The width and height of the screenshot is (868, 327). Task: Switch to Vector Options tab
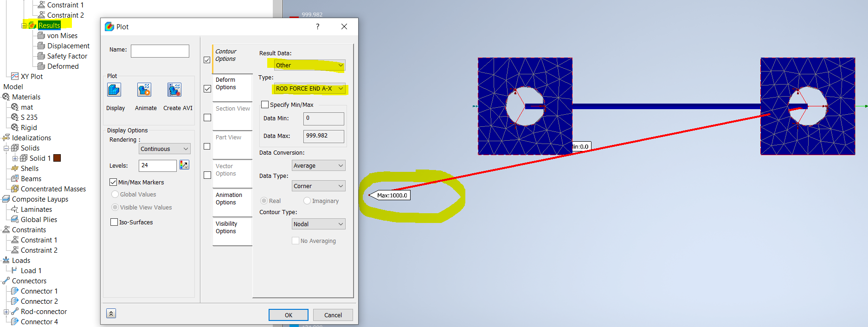tap(232, 174)
